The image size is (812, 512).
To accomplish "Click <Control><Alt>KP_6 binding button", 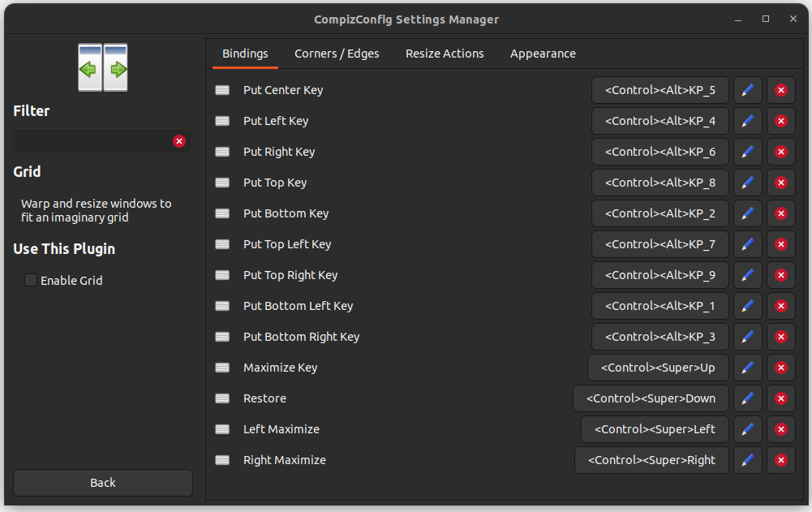I will click(660, 152).
